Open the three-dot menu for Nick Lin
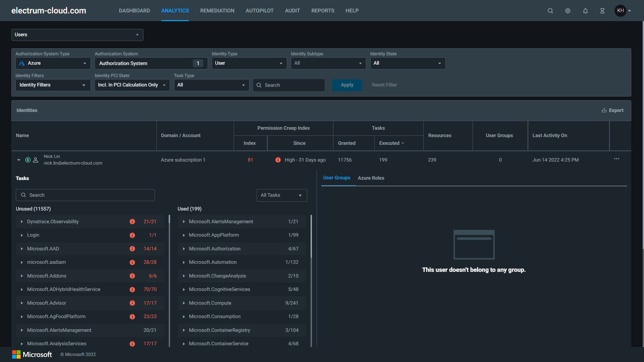The width and height of the screenshot is (644, 362). [616, 159]
